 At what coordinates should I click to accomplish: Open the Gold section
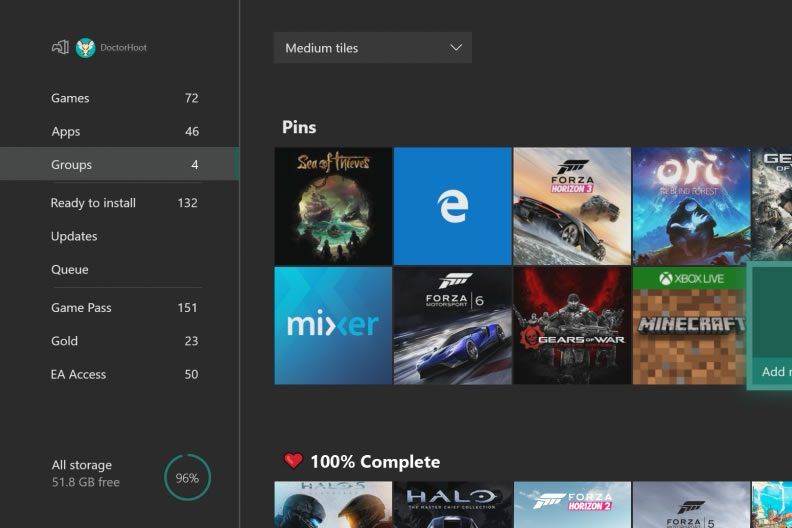pos(120,341)
